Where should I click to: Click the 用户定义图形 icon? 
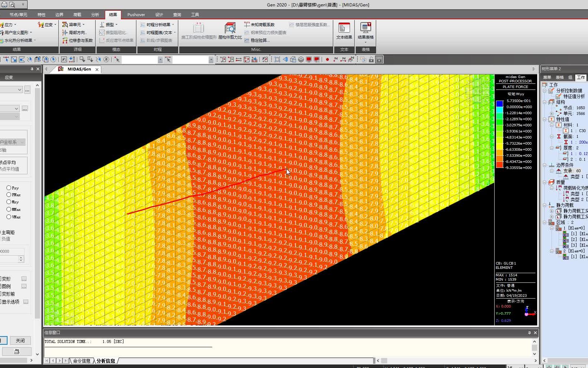[x=2, y=32]
